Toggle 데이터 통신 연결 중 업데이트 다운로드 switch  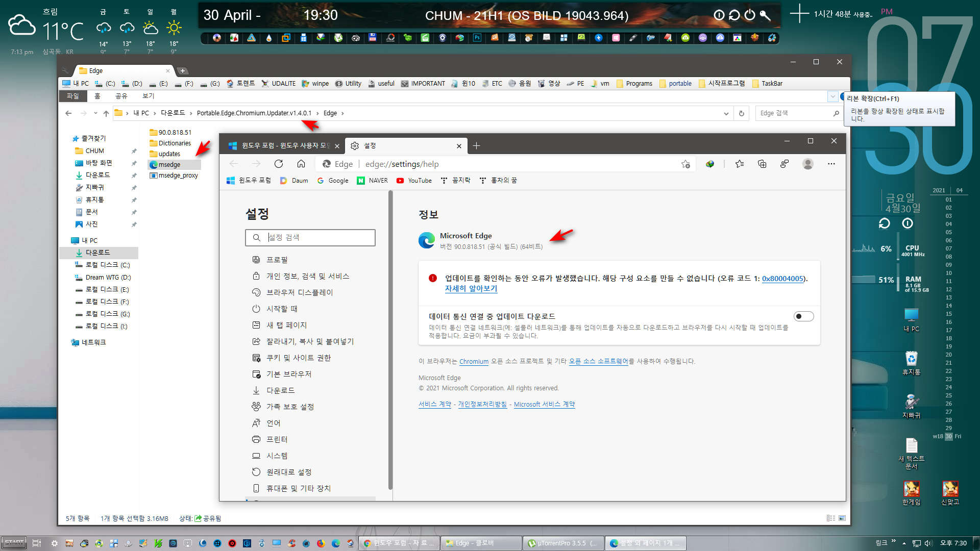803,316
